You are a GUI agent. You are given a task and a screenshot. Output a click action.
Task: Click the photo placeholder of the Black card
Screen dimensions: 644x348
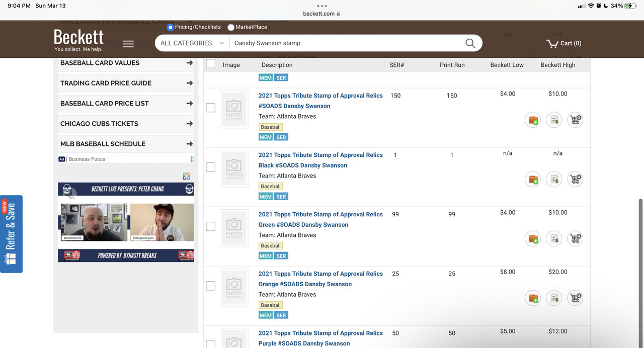point(234,168)
